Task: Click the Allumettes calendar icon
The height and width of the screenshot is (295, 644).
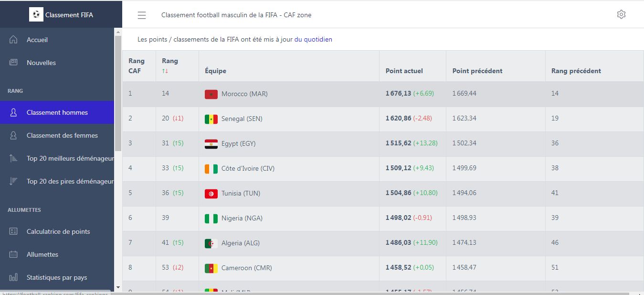Action: pos(13,254)
